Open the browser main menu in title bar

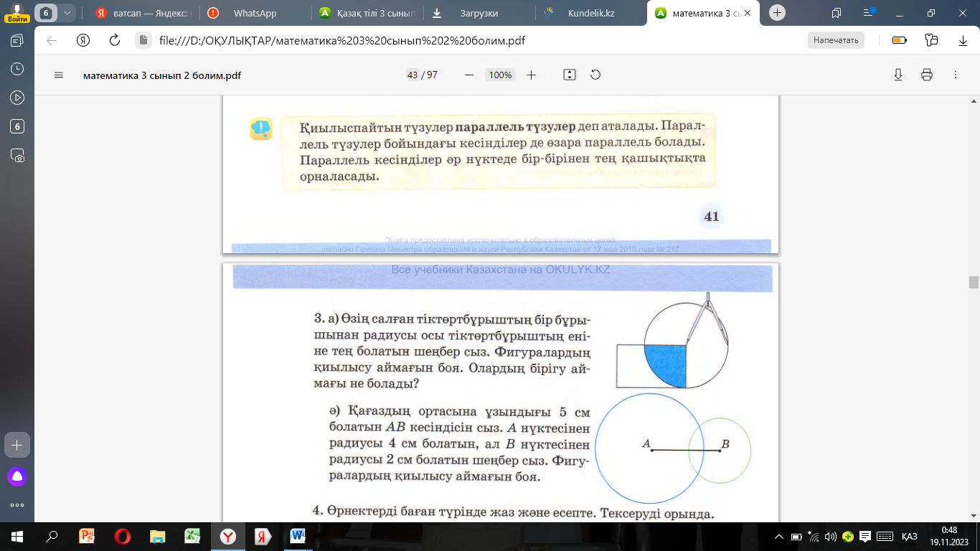(869, 12)
